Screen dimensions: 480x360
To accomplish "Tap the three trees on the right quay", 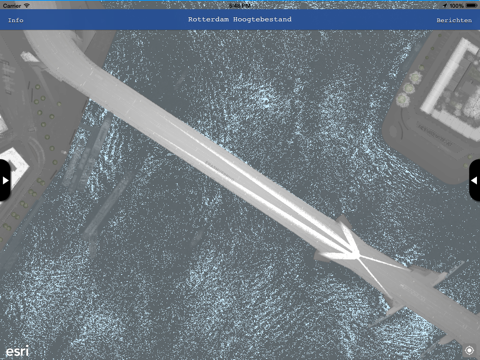I will click(409, 89).
